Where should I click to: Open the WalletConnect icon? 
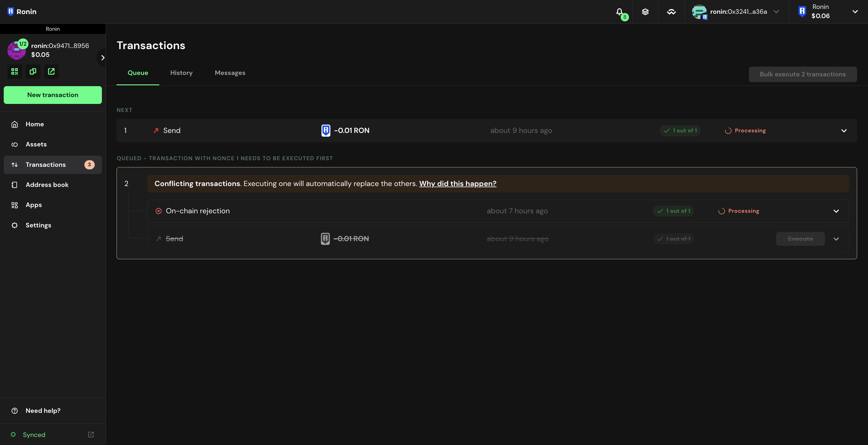(x=671, y=12)
